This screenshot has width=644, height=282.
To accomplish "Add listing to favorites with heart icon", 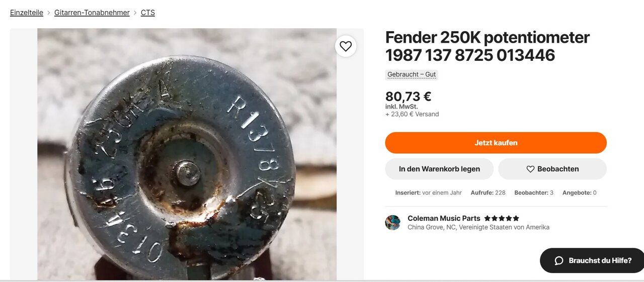I will click(346, 46).
